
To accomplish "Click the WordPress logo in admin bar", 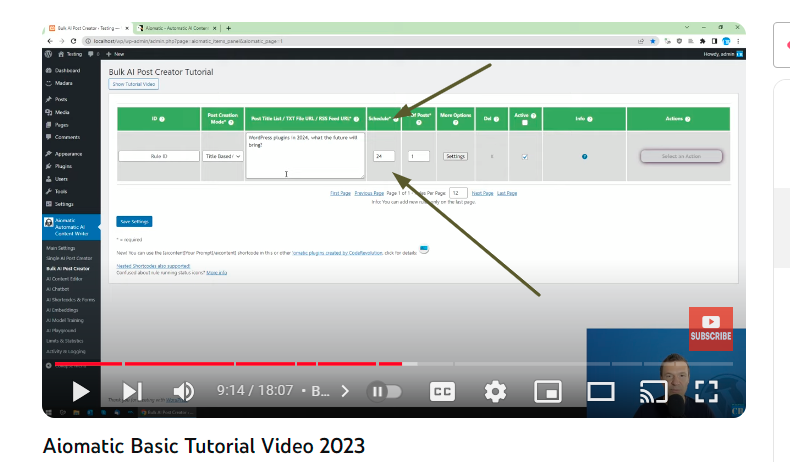I will tap(48, 54).
